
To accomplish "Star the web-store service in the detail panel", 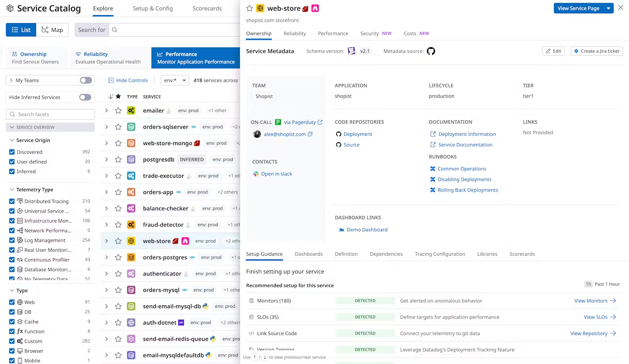I will 249,8.
